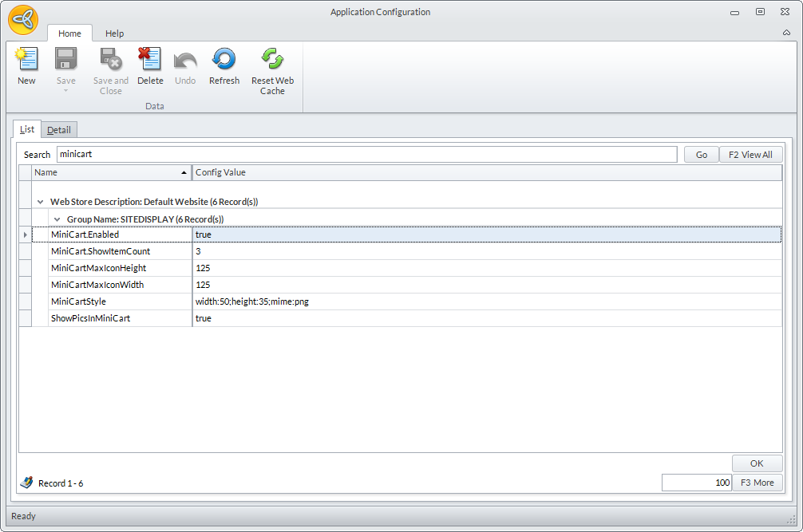
Task: Click the Undo arrow icon
Action: [185, 60]
